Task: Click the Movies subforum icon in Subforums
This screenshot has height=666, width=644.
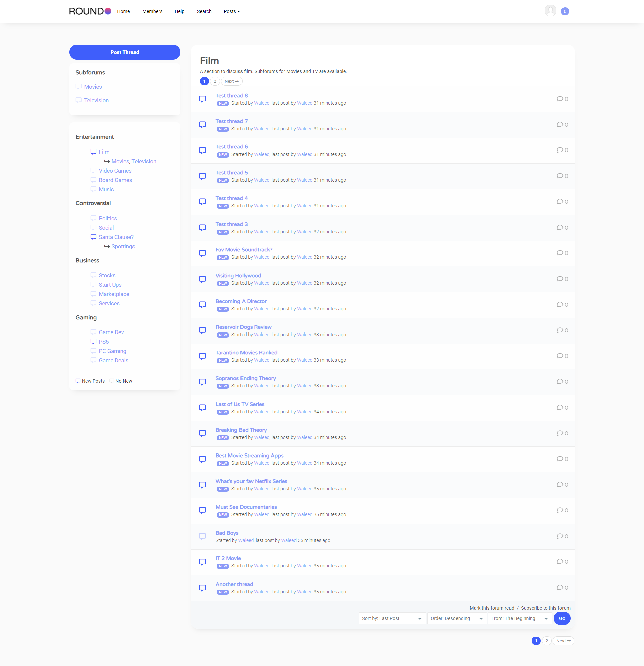Action: [78, 87]
